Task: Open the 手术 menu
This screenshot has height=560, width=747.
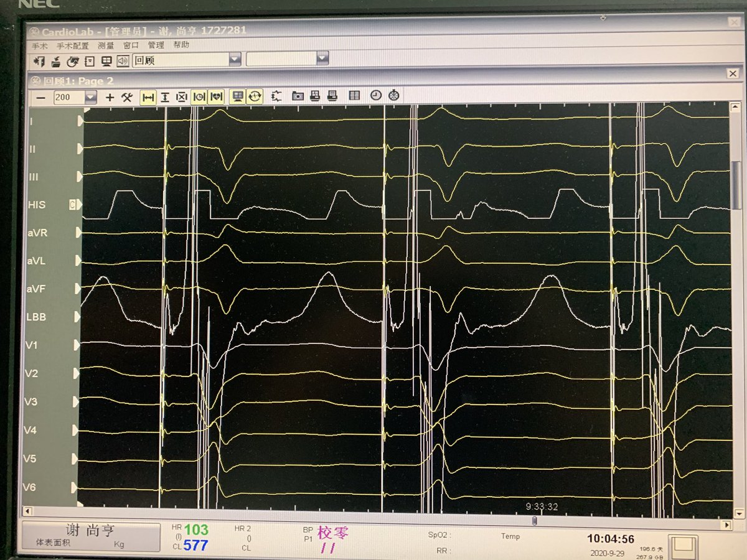Action: [39, 45]
